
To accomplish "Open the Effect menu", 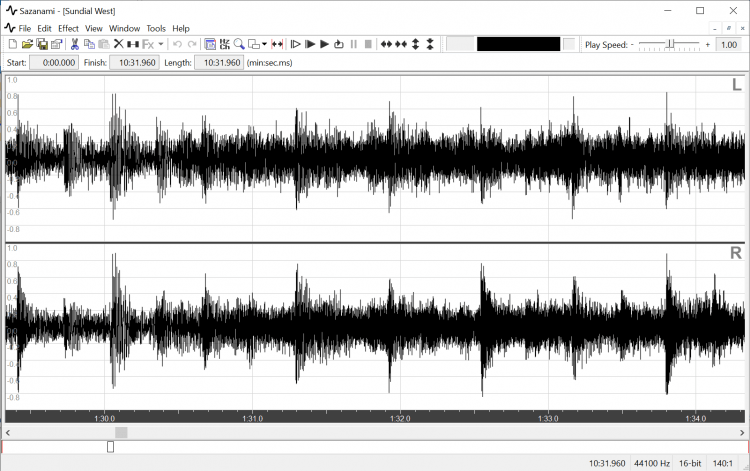I will pyautogui.click(x=68, y=28).
